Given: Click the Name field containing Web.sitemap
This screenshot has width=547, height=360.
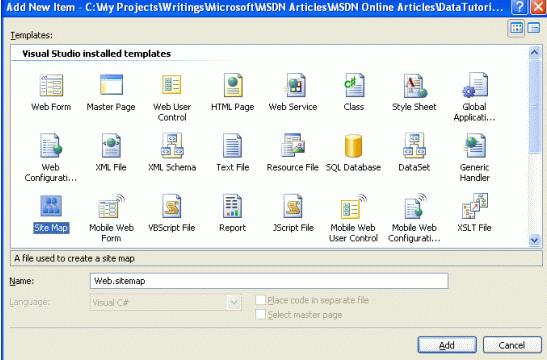Looking at the screenshot, I should [x=269, y=281].
